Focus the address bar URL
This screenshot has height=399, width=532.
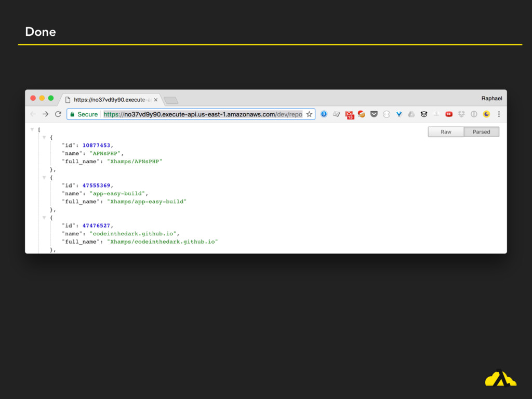pyautogui.click(x=203, y=114)
